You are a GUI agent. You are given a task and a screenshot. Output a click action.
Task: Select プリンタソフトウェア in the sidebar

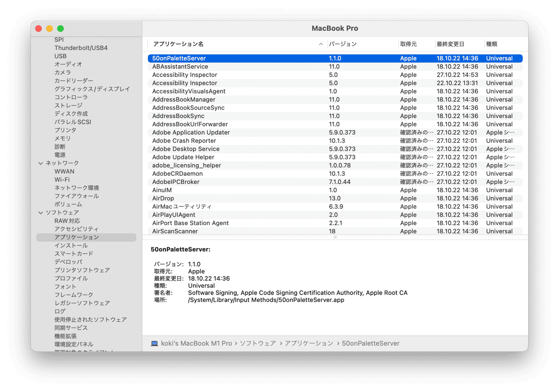coord(82,271)
